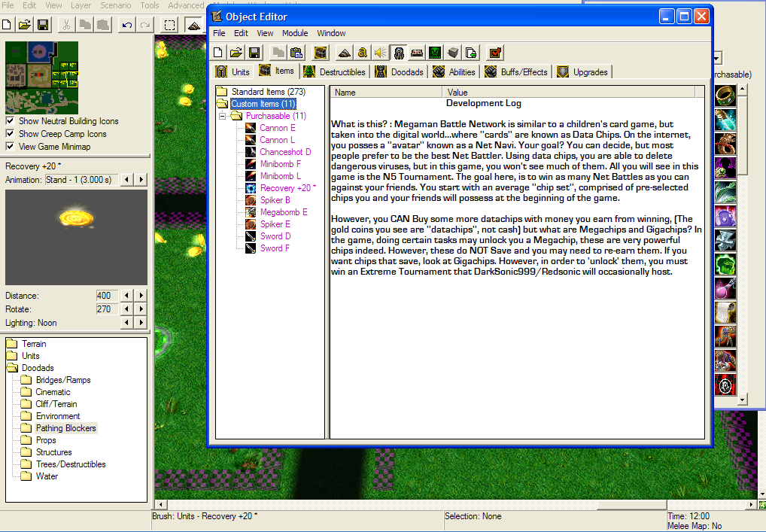Image resolution: width=766 pixels, height=532 pixels.
Task: Open Module menu in Object Editor
Action: pos(295,33)
